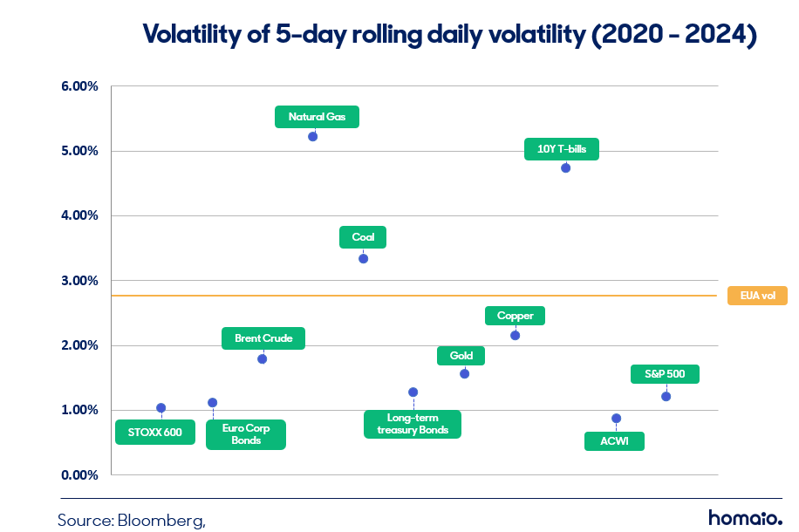Click the orange EUA vol label
The height and width of the screenshot is (532, 799).
click(757, 296)
